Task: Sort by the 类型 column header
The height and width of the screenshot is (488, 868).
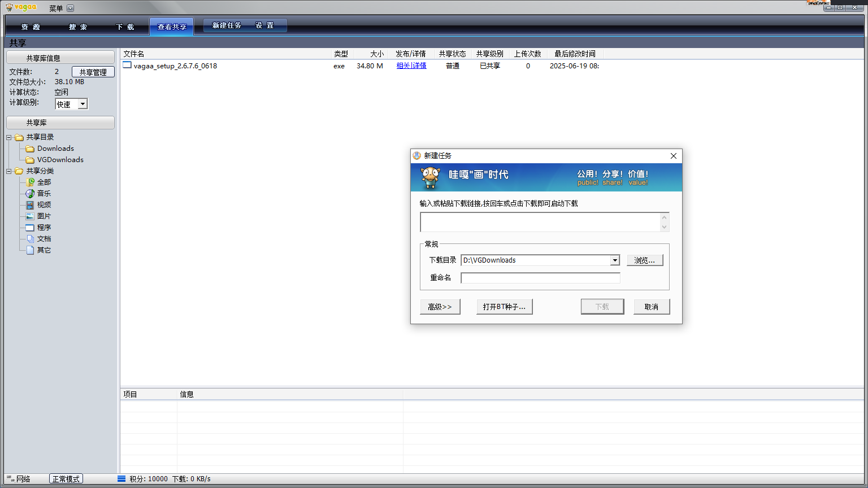Action: [x=342, y=54]
